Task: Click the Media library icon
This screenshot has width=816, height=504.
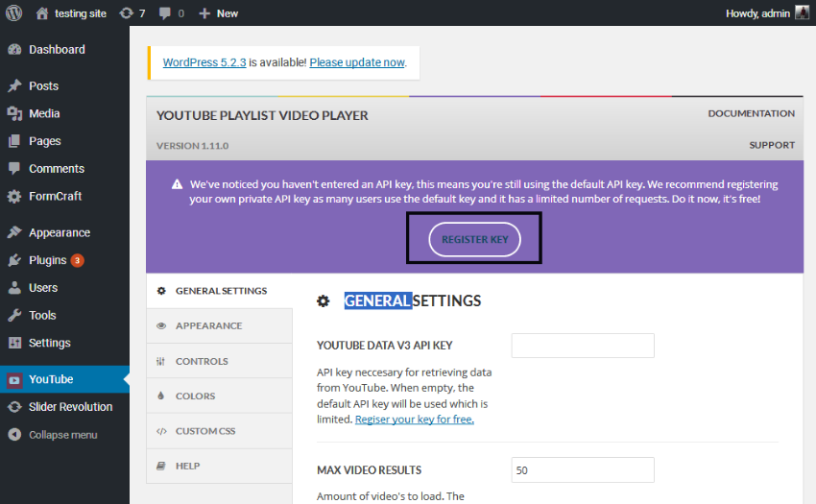Action: [14, 113]
